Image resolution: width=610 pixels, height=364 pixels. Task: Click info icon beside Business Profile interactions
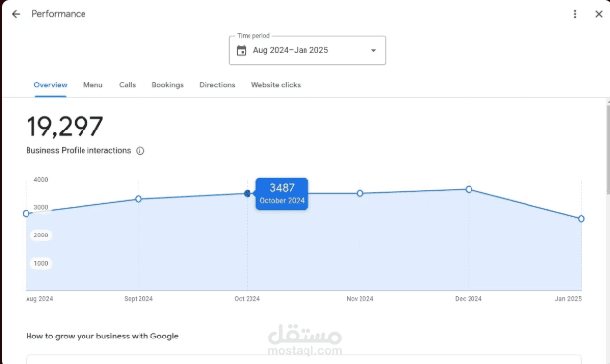pyautogui.click(x=140, y=151)
